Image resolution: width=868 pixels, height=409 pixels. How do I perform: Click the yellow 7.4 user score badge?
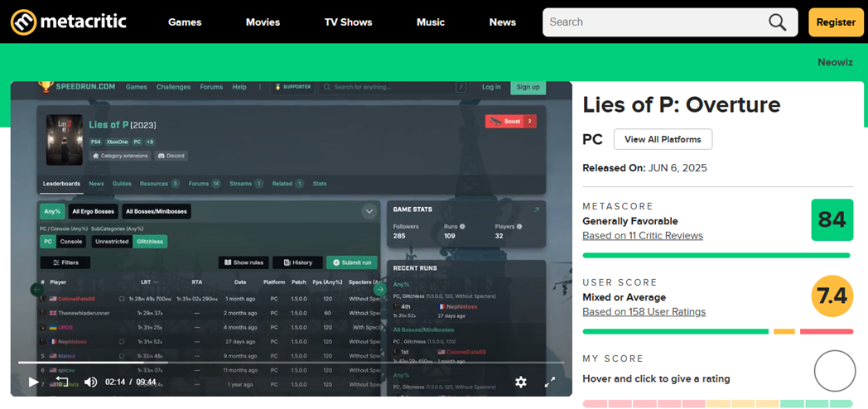pyautogui.click(x=832, y=296)
